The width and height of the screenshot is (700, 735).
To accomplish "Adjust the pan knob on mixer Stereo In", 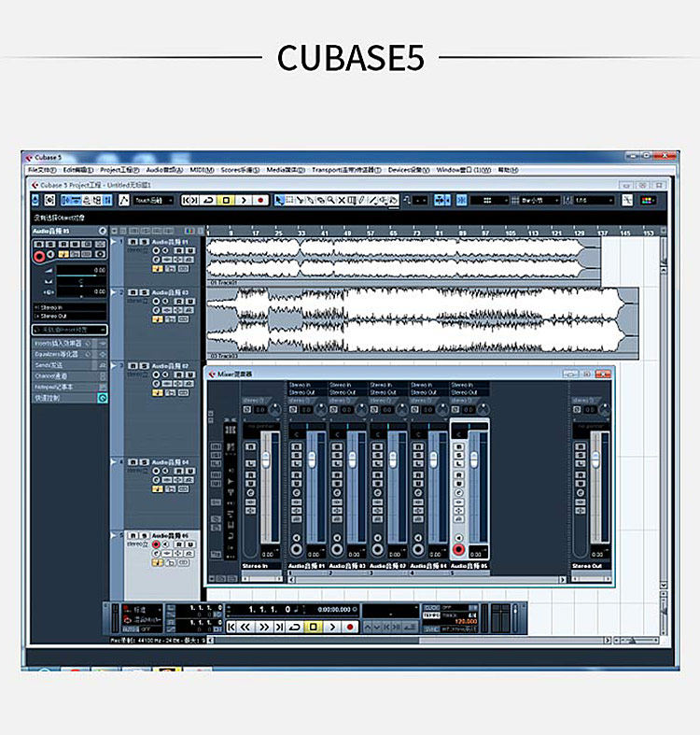I will tap(274, 409).
